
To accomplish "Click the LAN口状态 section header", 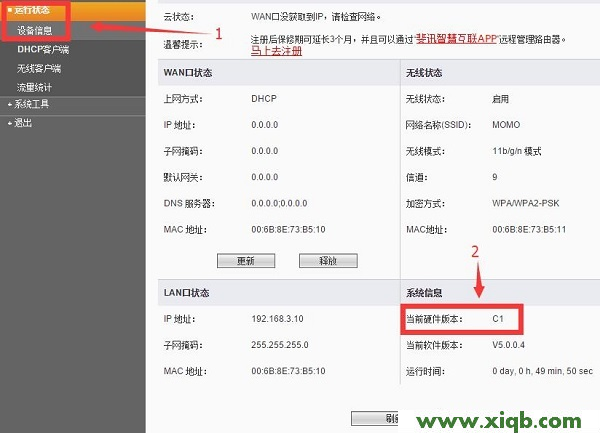I will pos(187,292).
